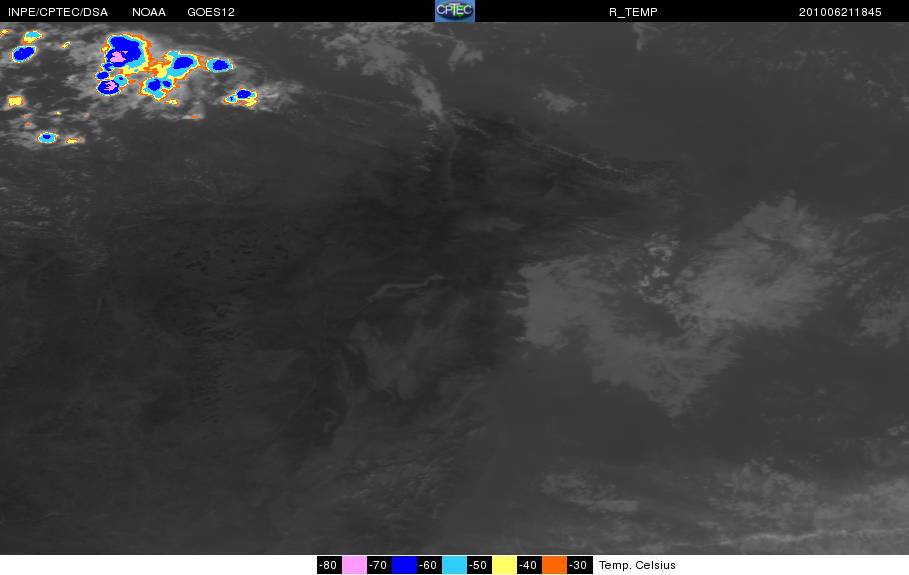Click the NOAA label in header

[149, 12]
